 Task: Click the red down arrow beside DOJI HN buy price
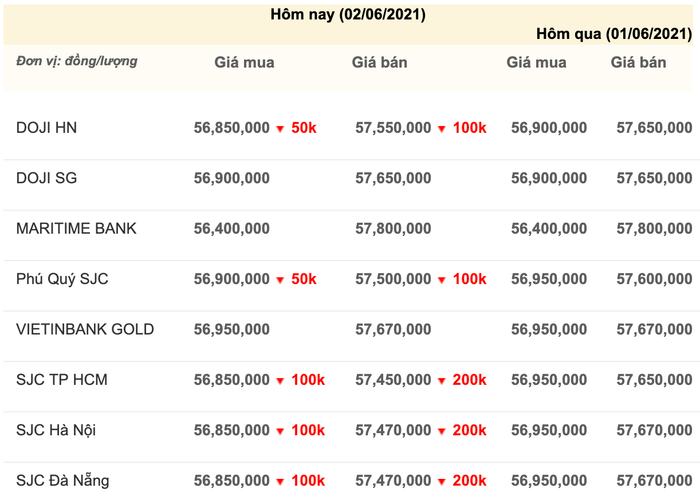coord(280,129)
